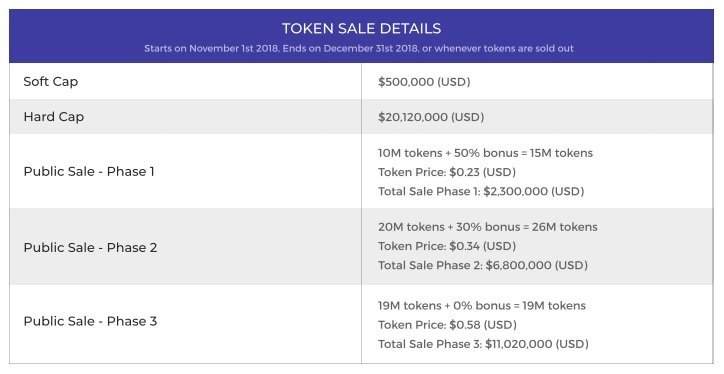Click Total Sale Phase 3: $11,020,000 text
Screen dimensions: 724x374
(x=483, y=344)
